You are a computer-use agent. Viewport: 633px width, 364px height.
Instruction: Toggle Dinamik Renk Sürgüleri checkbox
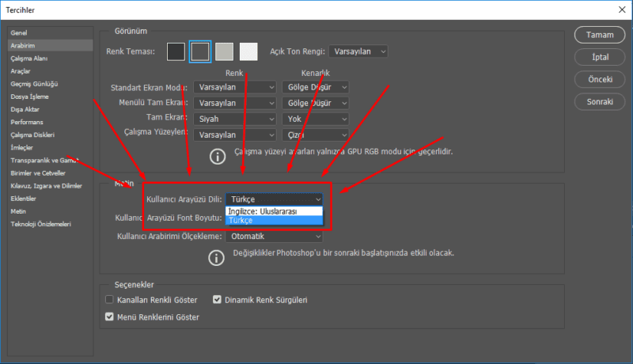tap(218, 301)
